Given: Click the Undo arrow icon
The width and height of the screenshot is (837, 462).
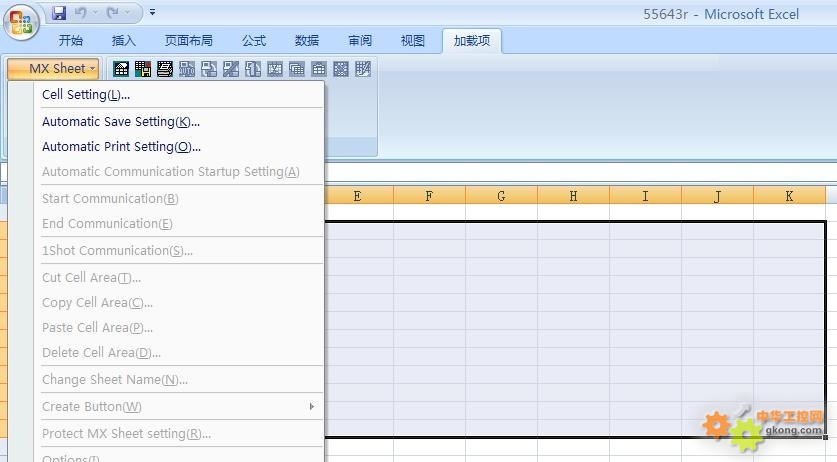Looking at the screenshot, I should [x=81, y=12].
